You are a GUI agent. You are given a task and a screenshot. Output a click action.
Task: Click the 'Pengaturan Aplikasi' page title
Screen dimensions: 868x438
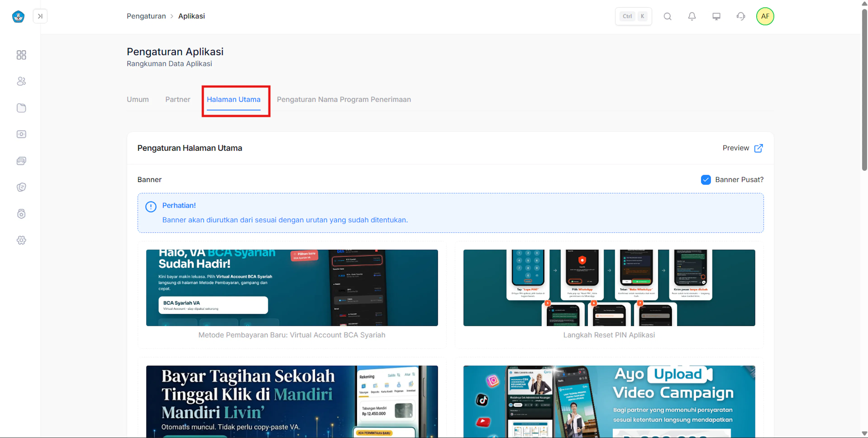(175, 52)
